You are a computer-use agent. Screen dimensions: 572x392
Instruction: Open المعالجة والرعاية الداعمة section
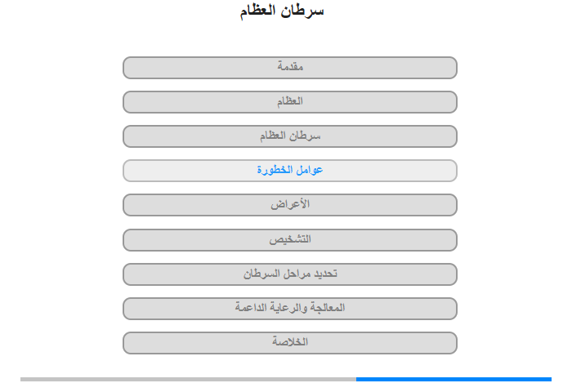(290, 309)
